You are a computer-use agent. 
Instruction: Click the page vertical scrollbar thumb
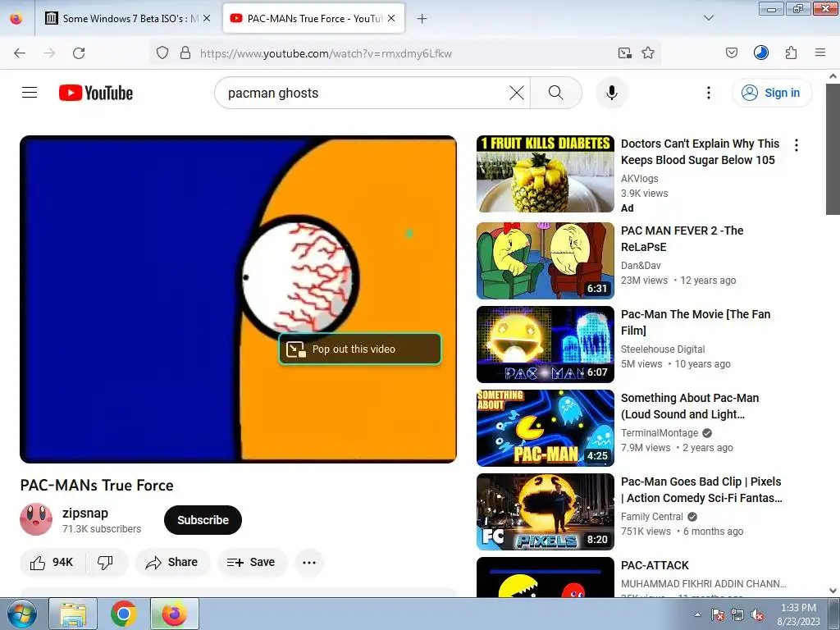(833, 149)
